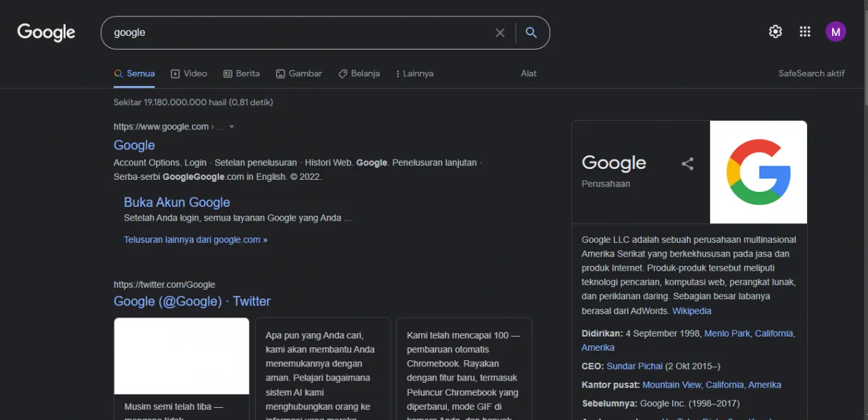The image size is (868, 420).
Task: Open the Google result title link
Action: (x=134, y=145)
